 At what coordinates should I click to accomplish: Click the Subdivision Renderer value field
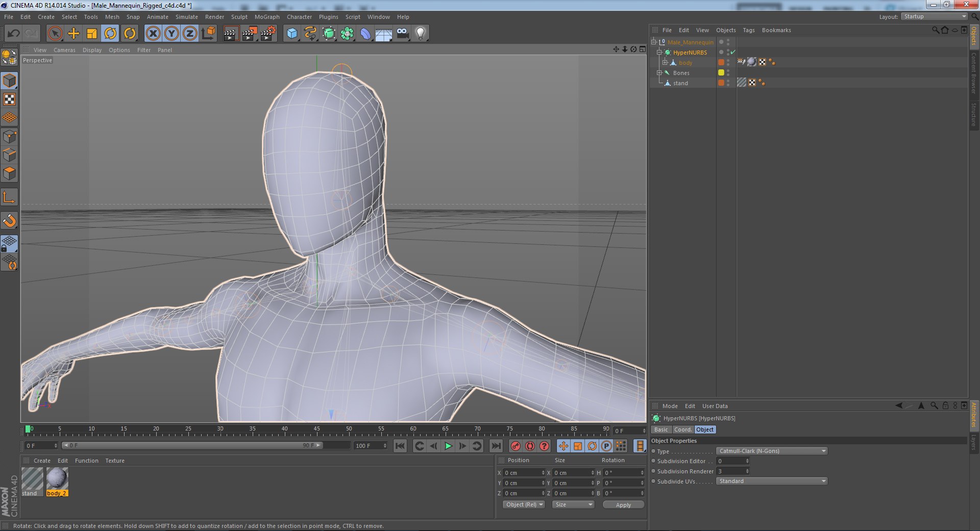(732, 471)
